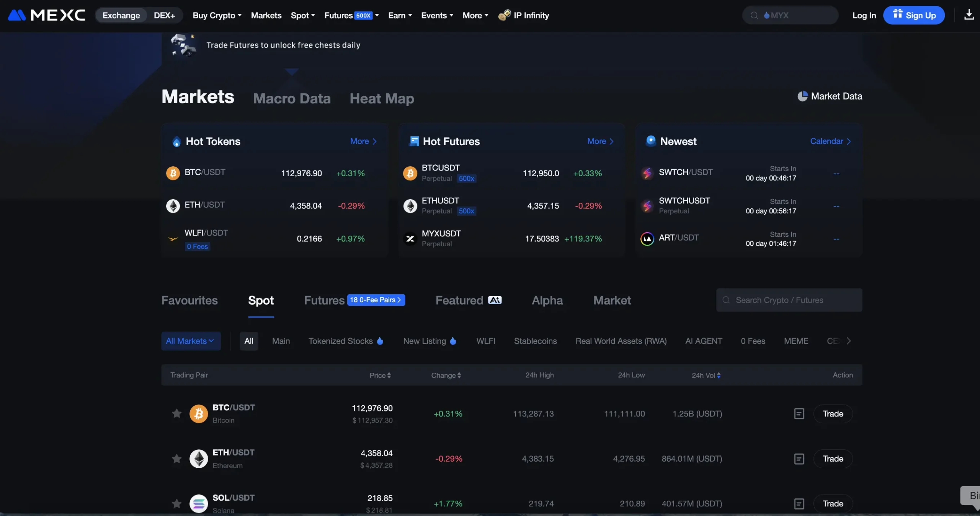Image resolution: width=980 pixels, height=516 pixels.
Task: Switch to the Heat Map tab
Action: (x=382, y=98)
